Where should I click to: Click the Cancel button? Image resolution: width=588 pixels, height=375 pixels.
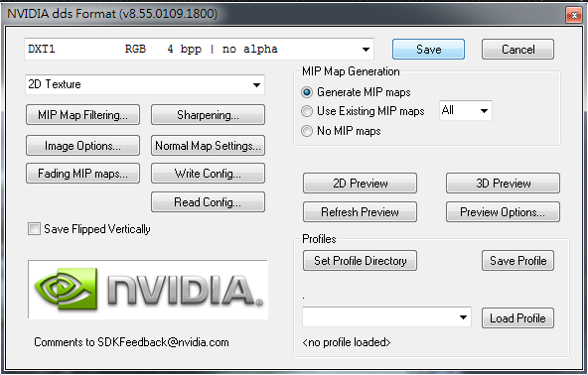tap(517, 49)
